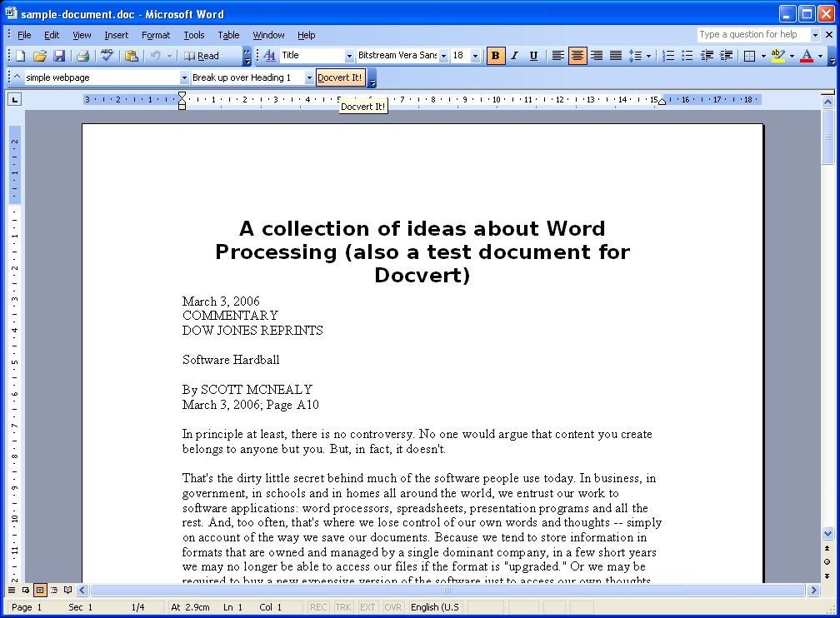
Task: Apply red font color
Action: tap(807, 56)
